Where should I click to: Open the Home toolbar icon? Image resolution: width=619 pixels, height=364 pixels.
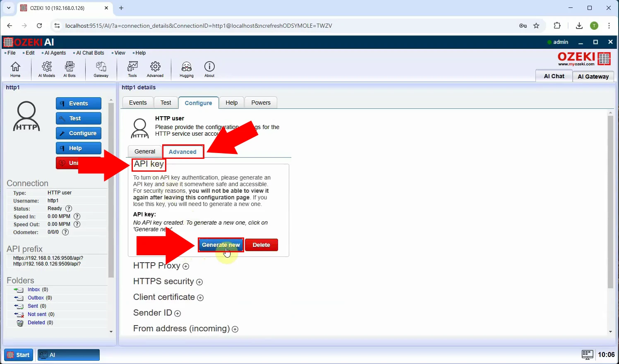15,69
